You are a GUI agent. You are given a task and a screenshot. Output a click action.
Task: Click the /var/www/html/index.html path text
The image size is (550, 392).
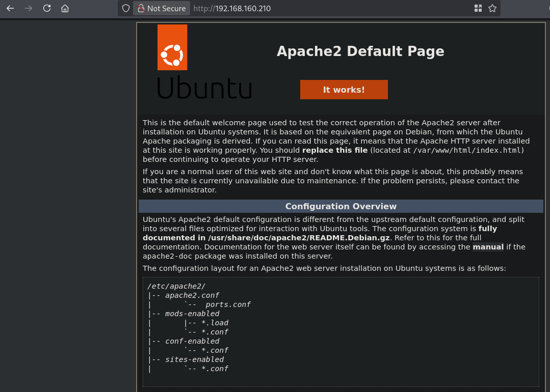tap(467, 150)
